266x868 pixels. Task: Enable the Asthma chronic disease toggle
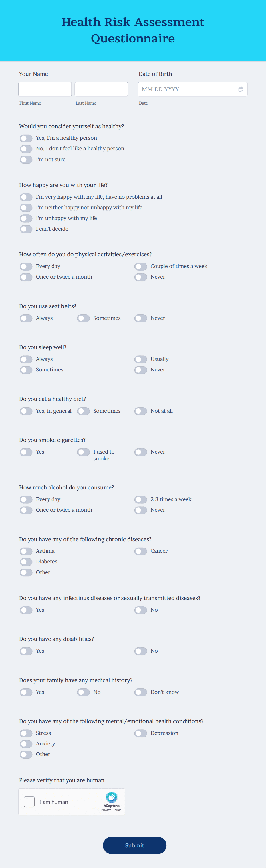pyautogui.click(x=26, y=551)
